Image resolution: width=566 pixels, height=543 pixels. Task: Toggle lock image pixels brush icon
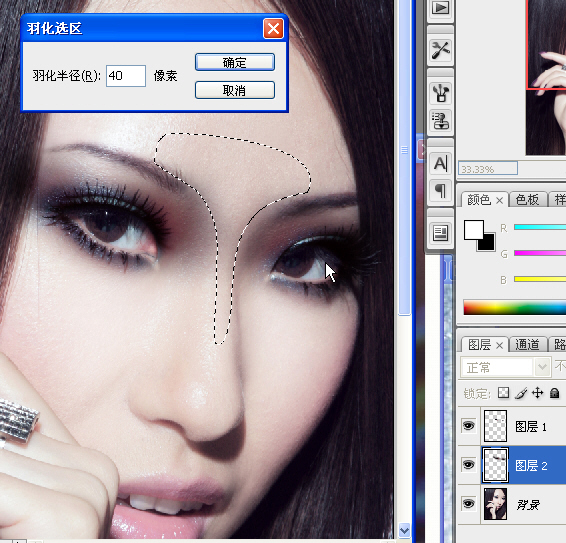click(x=521, y=393)
